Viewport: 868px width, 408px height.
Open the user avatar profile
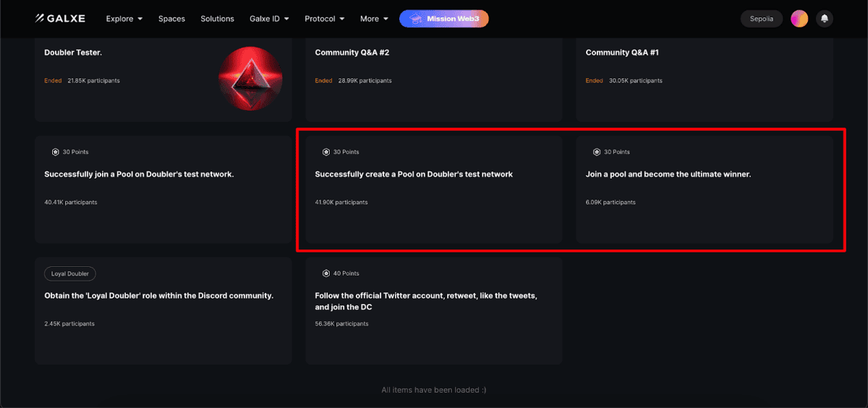tap(799, 19)
